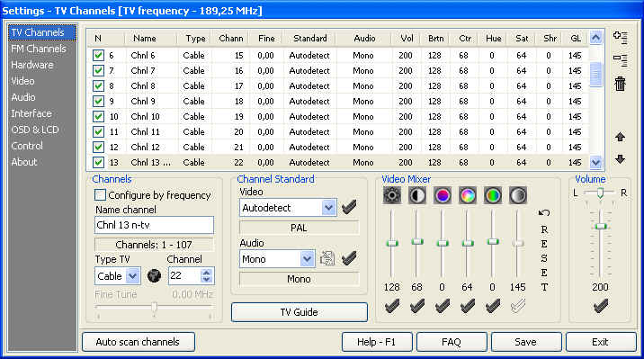Apply brightness 128 with checkmark below
644x359 pixels.
[x=392, y=306]
